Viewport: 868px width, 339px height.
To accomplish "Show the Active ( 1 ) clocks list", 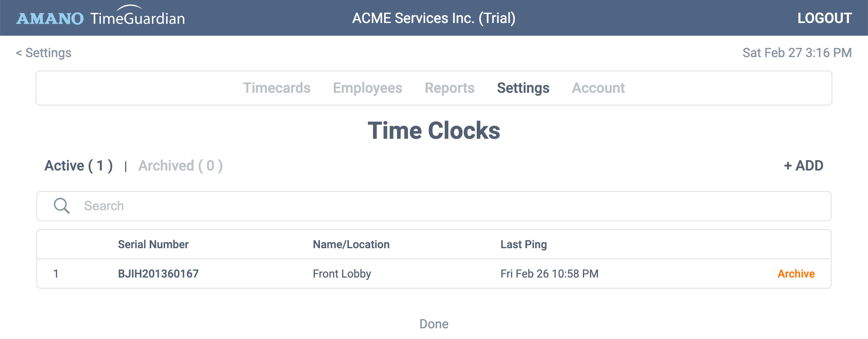I will [x=78, y=165].
